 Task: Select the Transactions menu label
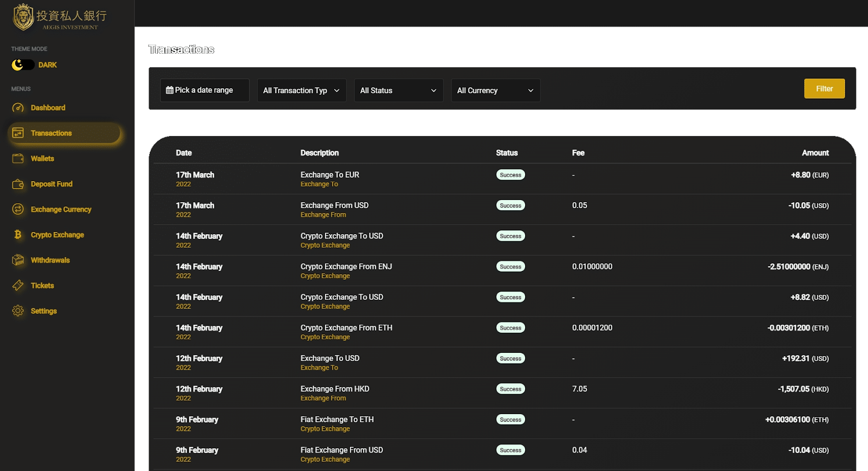point(51,133)
